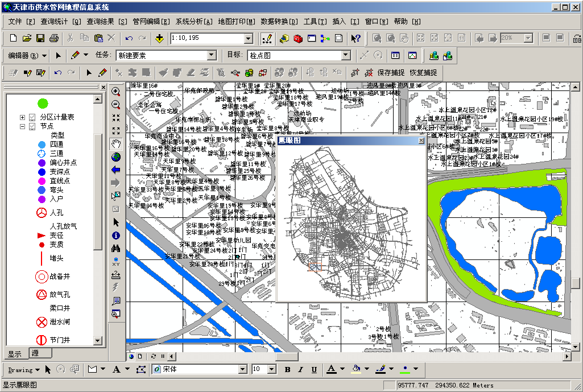This screenshot has height=392, width=583.
Task: Click the Save disk icon
Action: (x=40, y=38)
